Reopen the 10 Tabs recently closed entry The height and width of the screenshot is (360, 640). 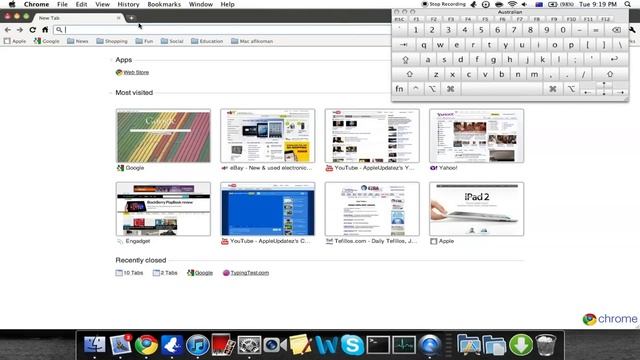(x=129, y=273)
